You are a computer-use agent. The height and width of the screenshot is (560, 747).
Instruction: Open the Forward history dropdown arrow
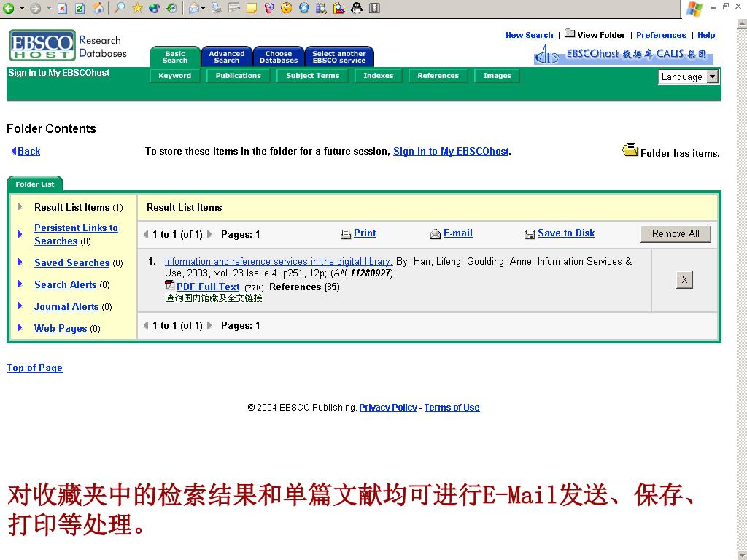pyautogui.click(x=49, y=8)
